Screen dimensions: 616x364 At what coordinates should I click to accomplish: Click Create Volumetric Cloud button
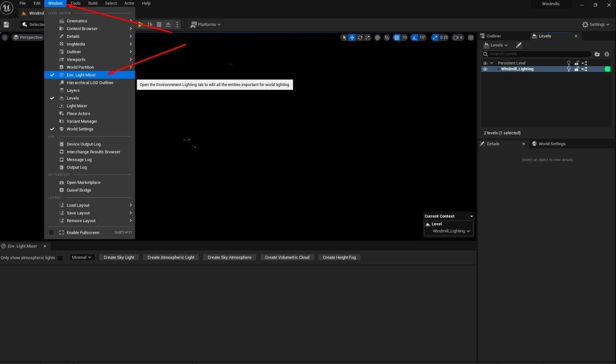coord(287,257)
